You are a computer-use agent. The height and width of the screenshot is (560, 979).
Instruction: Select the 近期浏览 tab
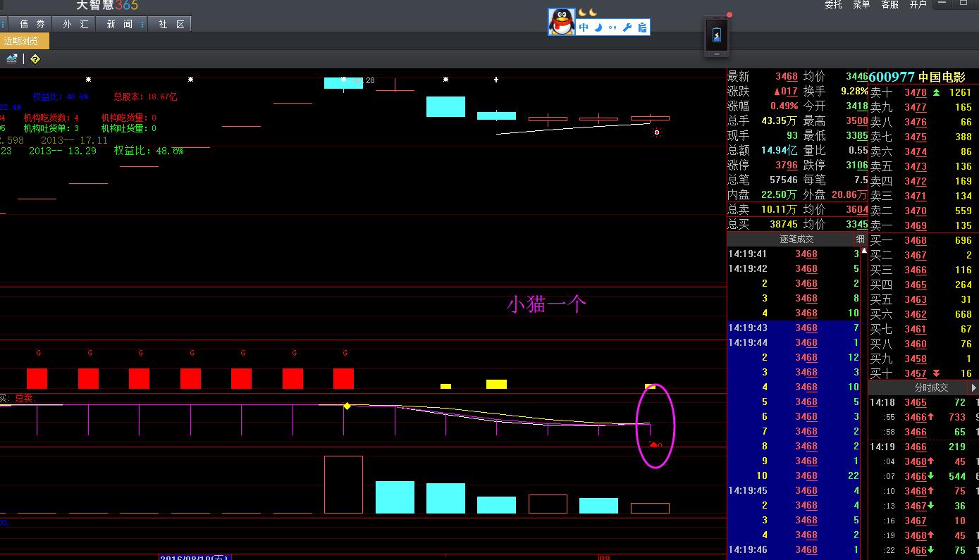[24, 41]
